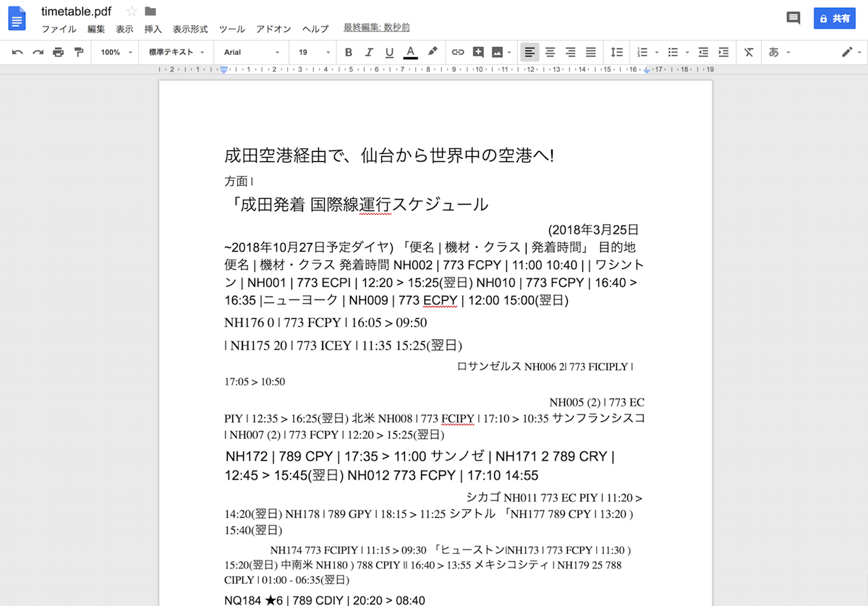The width and height of the screenshot is (868, 606).
Task: Open the アドオン menu
Action: point(273,29)
